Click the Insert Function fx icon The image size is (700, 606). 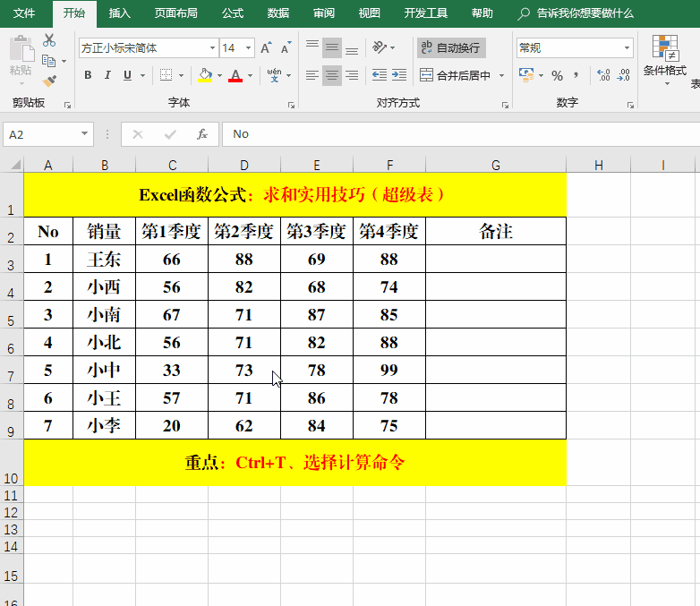tap(202, 134)
